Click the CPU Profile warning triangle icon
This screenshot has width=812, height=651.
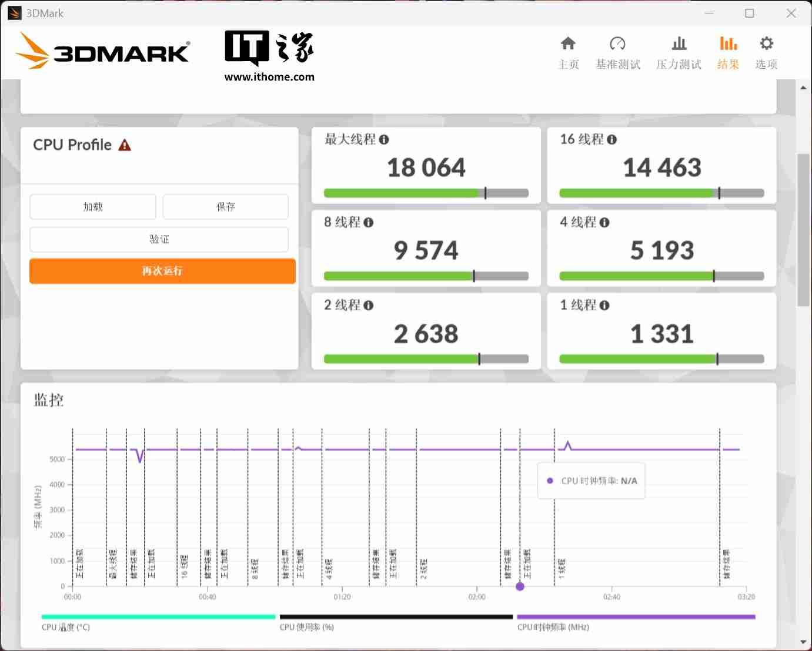click(125, 145)
